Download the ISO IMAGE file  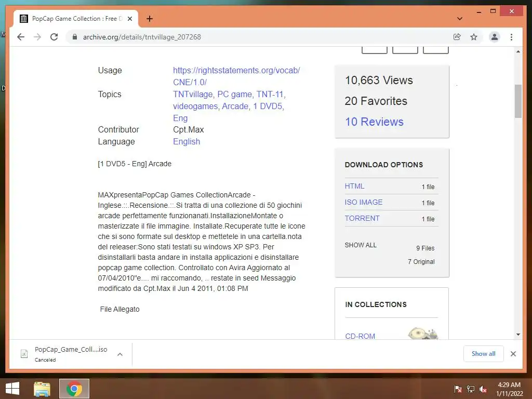(x=363, y=202)
